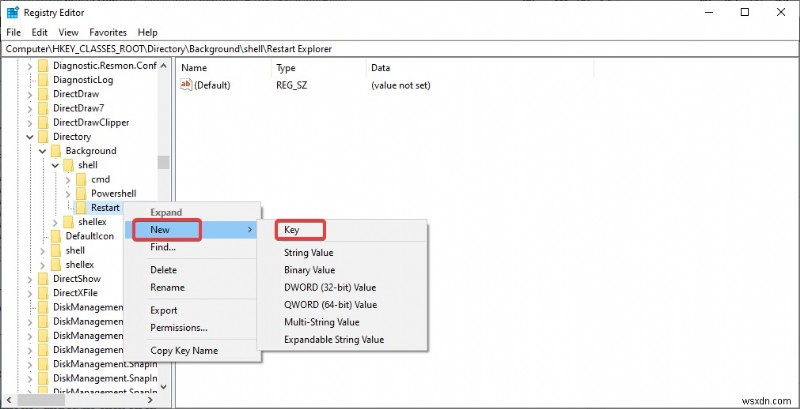This screenshot has width=800, height=409.
Task: Click the DirectShow folder icon
Action: click(x=43, y=279)
